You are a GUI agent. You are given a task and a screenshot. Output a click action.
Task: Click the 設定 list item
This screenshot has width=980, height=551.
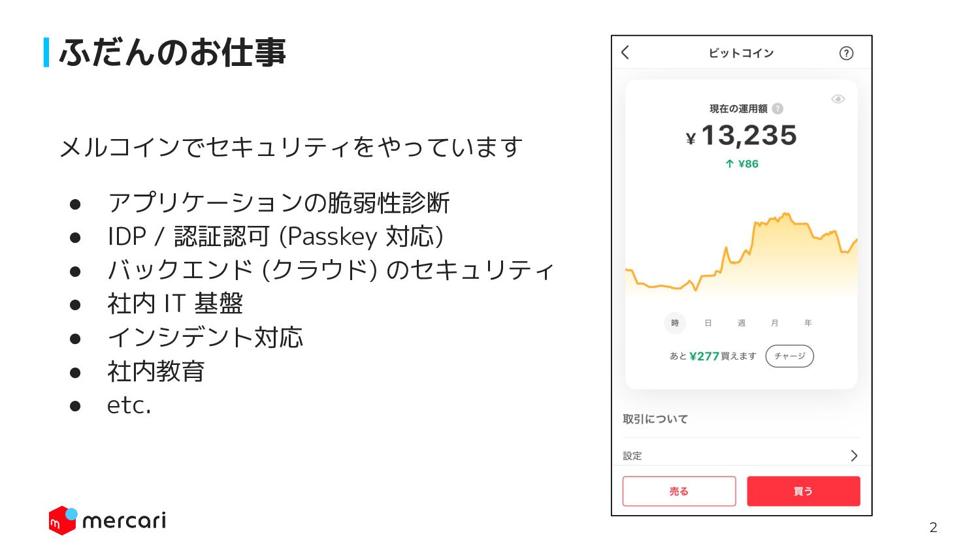point(742,456)
